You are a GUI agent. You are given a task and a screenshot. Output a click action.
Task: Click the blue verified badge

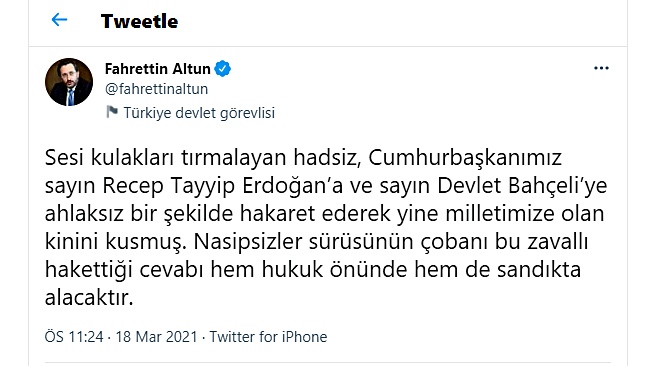(223, 69)
